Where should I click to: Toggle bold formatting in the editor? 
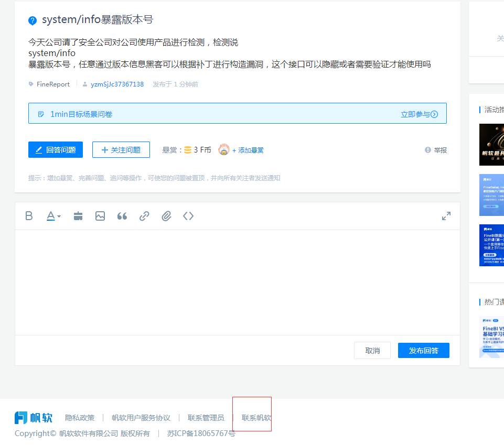[x=29, y=216]
